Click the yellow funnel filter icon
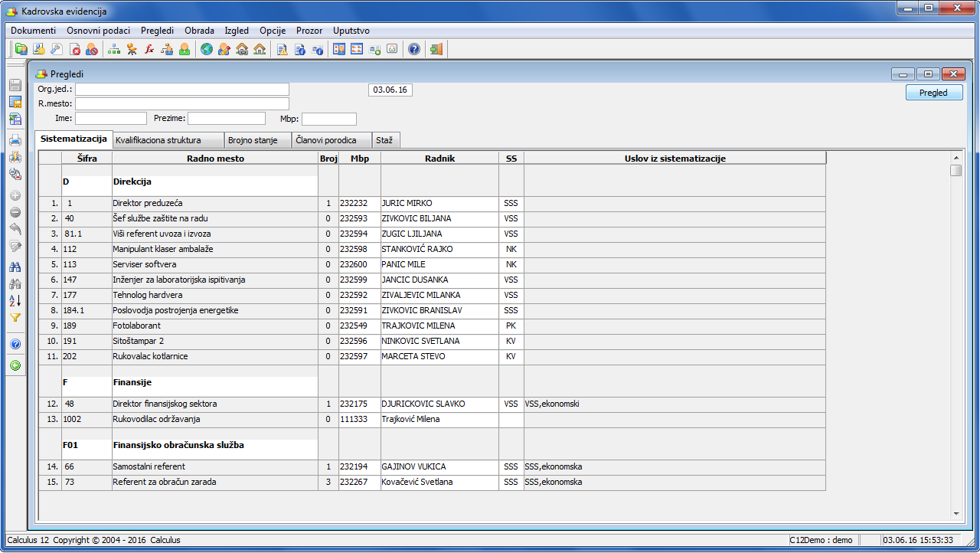 [x=15, y=317]
